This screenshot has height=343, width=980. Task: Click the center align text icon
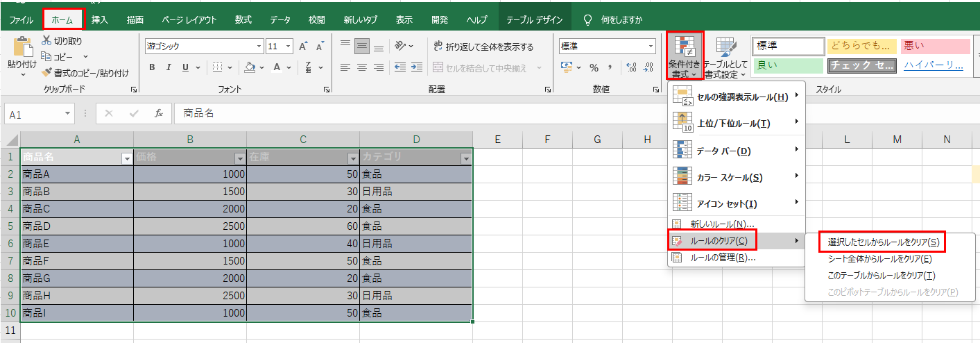tap(361, 67)
